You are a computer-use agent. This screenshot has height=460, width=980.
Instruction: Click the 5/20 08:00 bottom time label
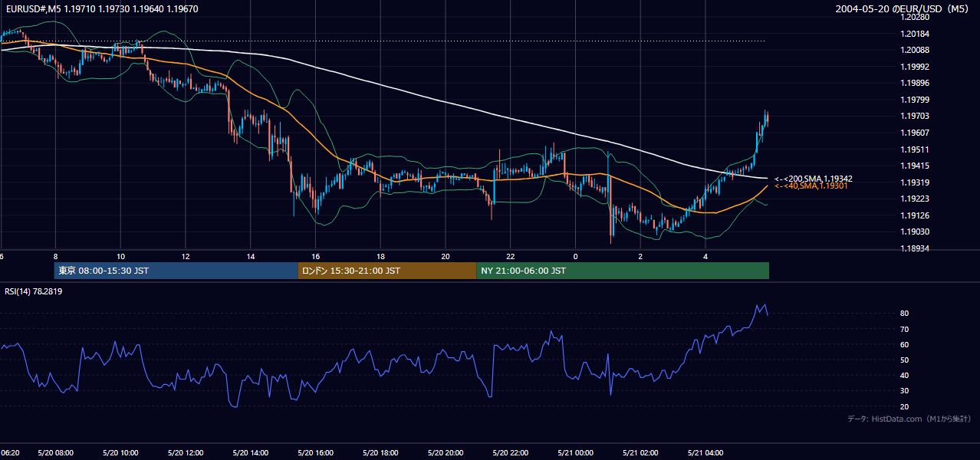(x=55, y=453)
